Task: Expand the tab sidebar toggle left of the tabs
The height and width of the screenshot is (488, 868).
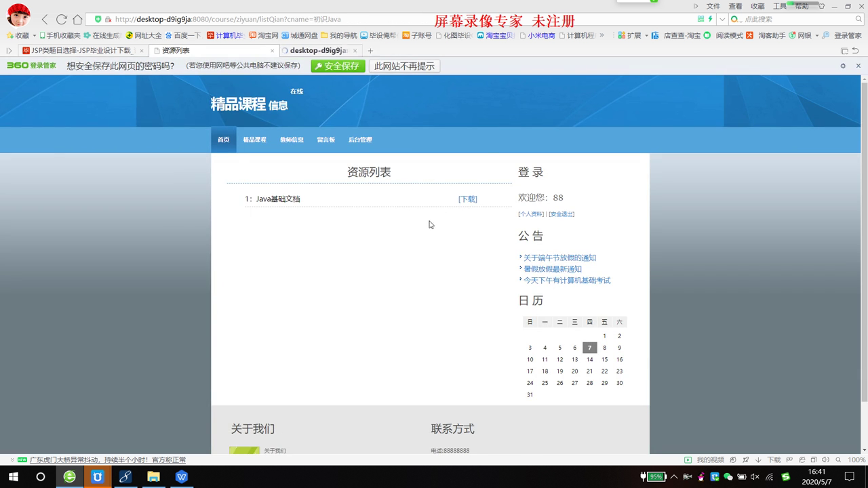Action: click(x=9, y=51)
